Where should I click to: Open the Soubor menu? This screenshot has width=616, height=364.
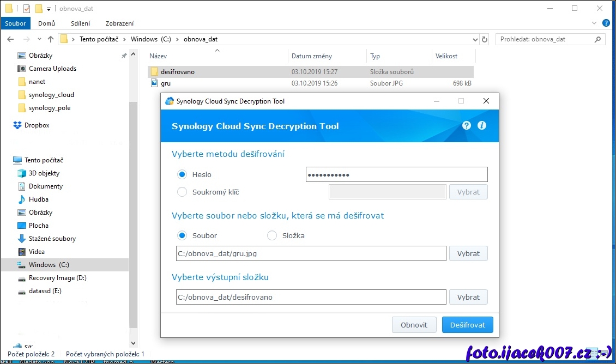(15, 23)
